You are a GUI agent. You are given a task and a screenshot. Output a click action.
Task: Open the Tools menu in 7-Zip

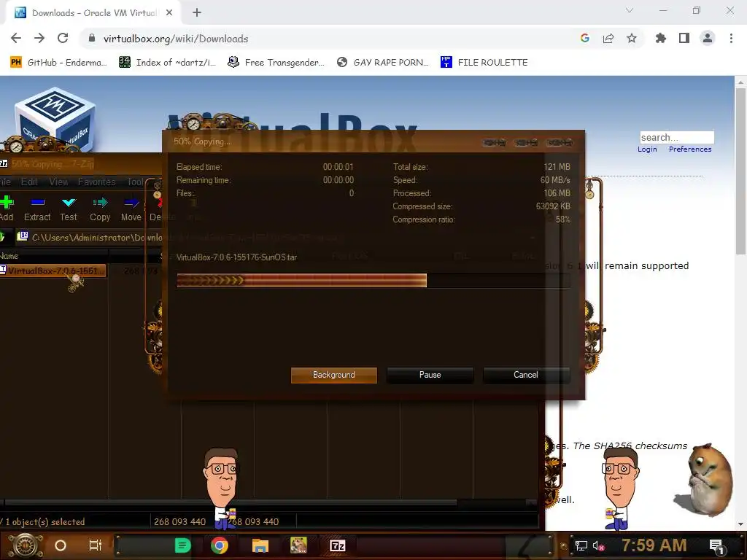[136, 182]
